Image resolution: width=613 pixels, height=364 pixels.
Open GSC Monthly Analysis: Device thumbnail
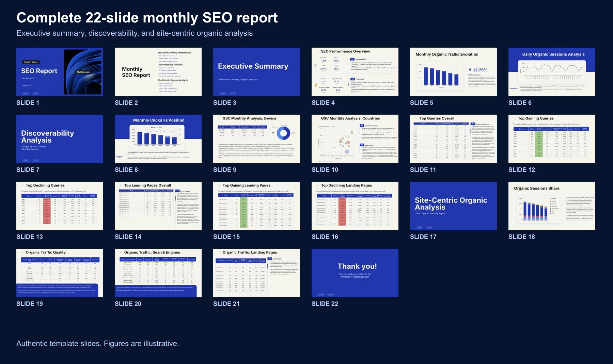coord(256,139)
